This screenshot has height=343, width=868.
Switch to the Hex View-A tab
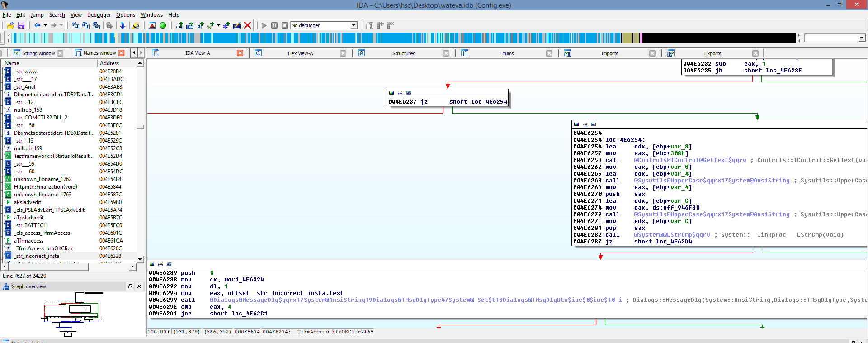pyautogui.click(x=300, y=53)
